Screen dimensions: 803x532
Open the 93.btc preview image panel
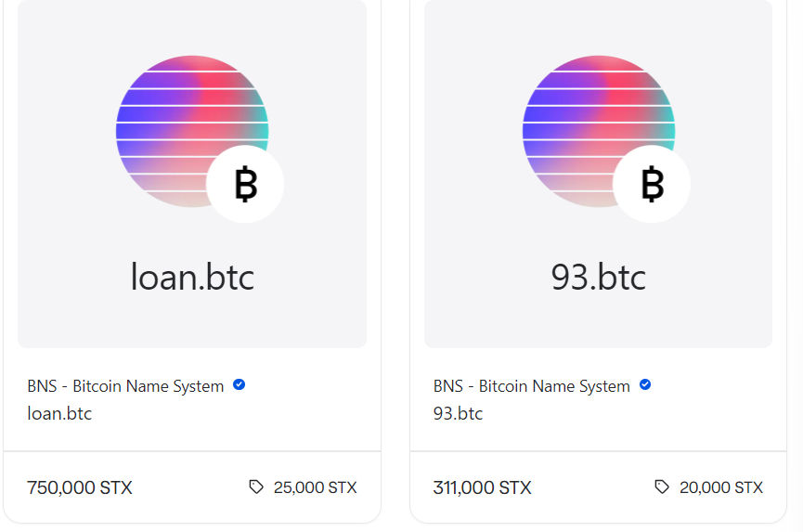tap(598, 175)
